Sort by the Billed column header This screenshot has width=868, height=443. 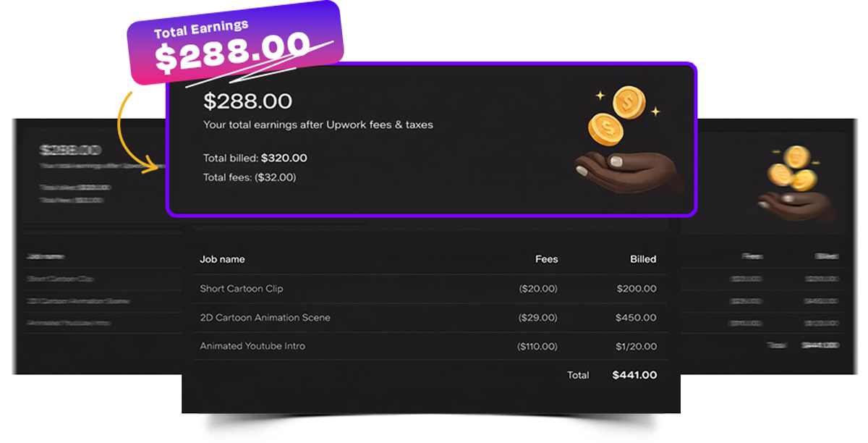[x=642, y=259]
